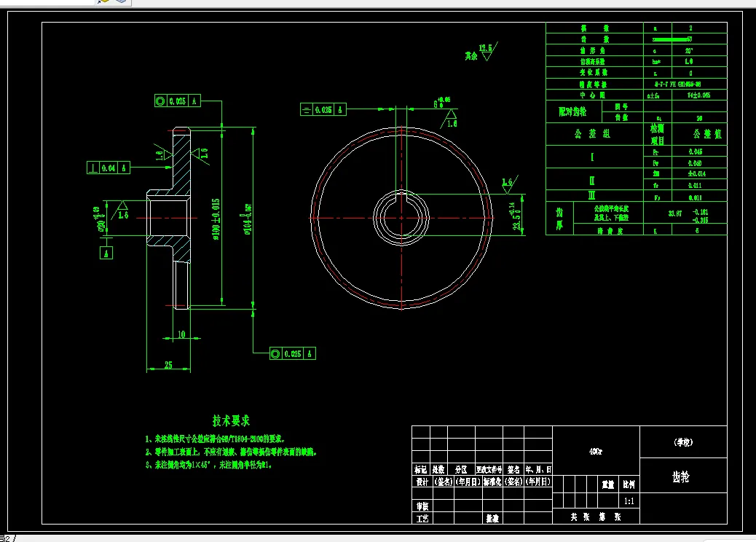Image resolution: width=756 pixels, height=542 pixels.
Task: Click the 公差值 header in parameter table
Action: point(699,133)
